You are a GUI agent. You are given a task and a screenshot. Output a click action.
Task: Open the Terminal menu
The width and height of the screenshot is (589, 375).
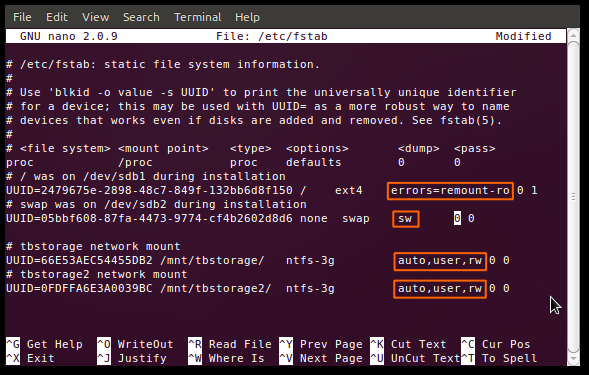click(x=198, y=17)
